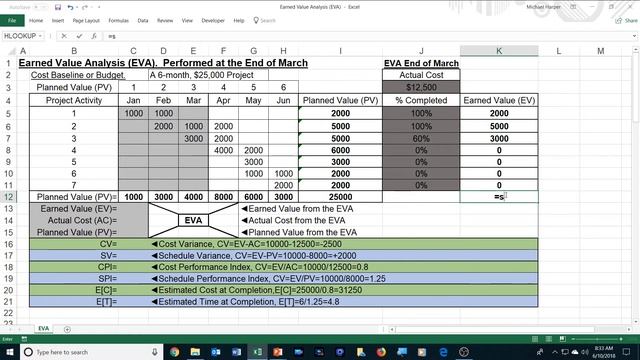Open Chrome from the taskbar
The height and width of the screenshot is (360, 640).
[x=174, y=352]
